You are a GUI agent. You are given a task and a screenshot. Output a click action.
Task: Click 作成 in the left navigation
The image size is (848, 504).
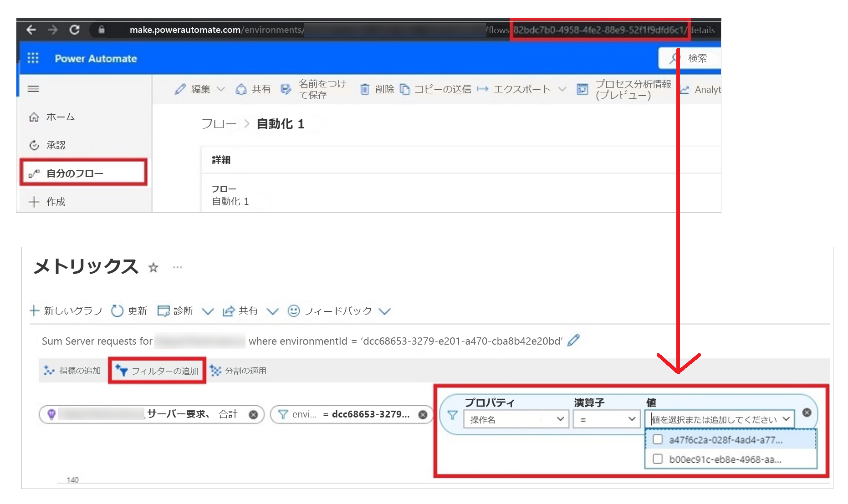click(x=47, y=202)
